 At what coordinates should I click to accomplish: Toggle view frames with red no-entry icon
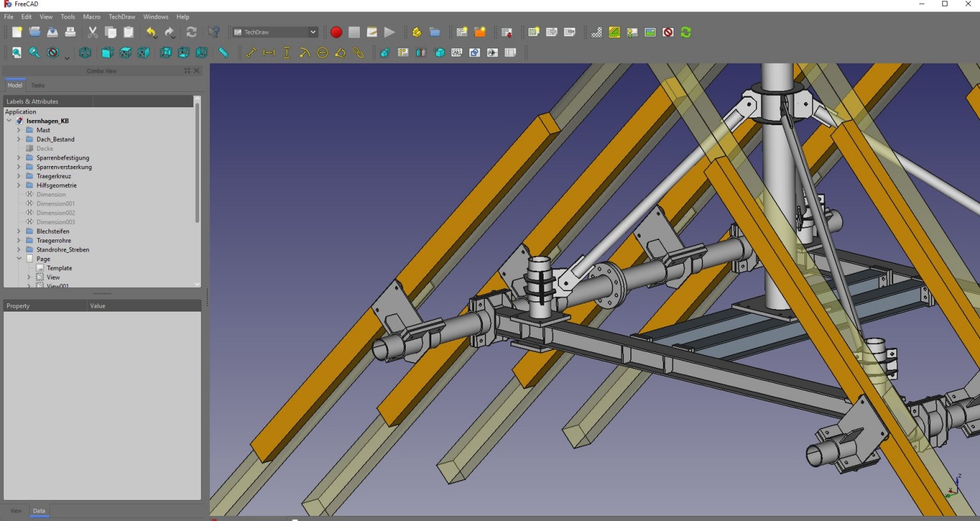668,32
